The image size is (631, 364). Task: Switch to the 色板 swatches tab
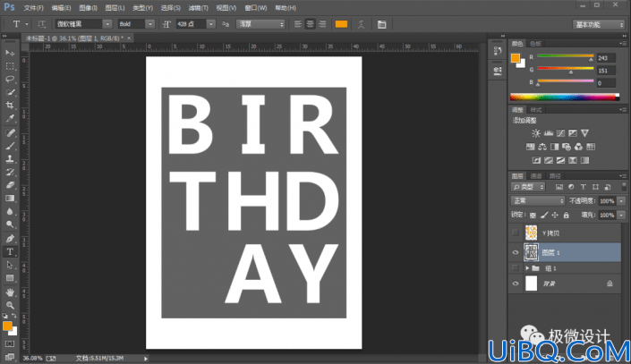(x=535, y=44)
